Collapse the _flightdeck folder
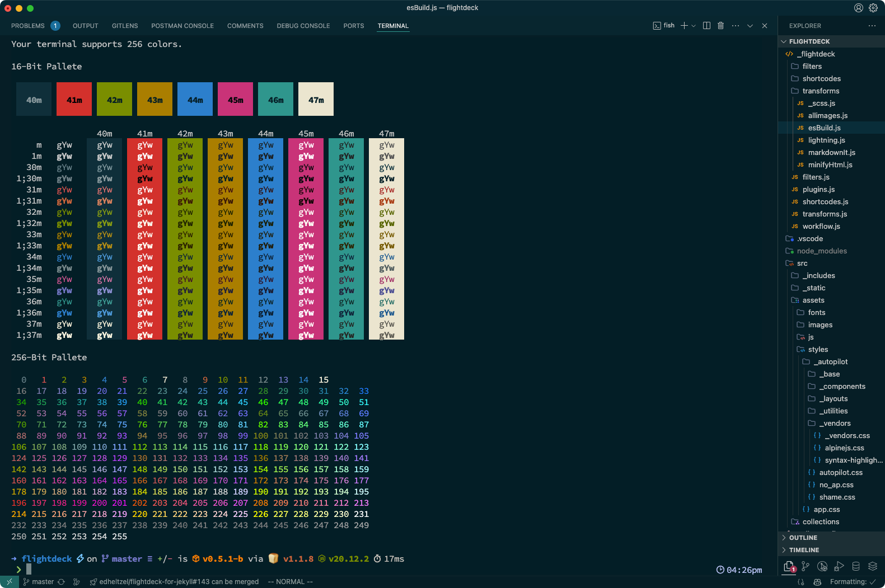885x588 pixels. click(x=831, y=54)
